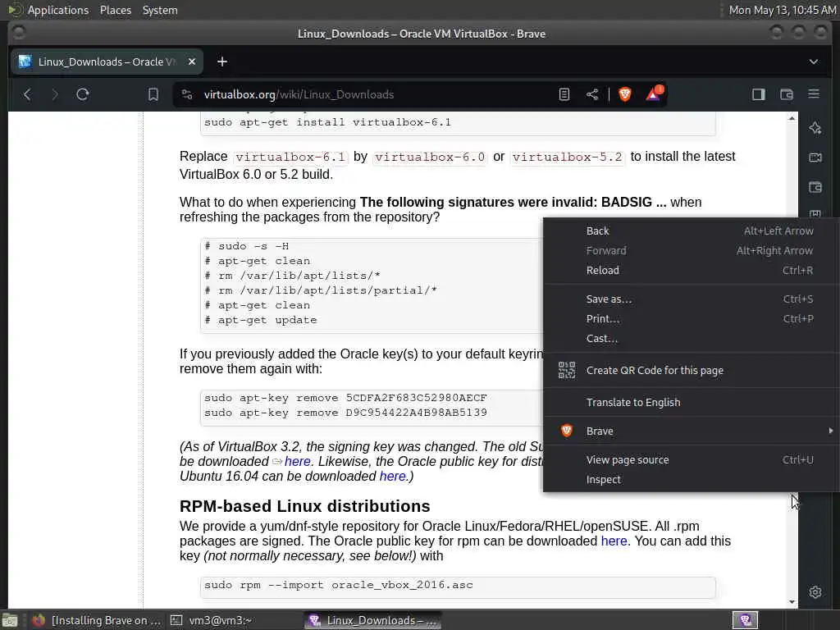Open Brave Shields lion icon
This screenshot has height=630, width=840.
[x=624, y=95]
